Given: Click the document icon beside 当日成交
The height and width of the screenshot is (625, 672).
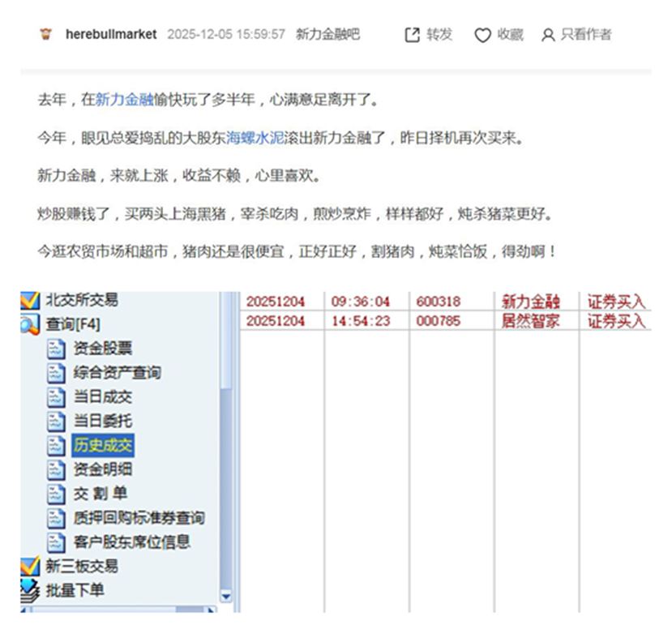Looking at the screenshot, I should point(56,397).
